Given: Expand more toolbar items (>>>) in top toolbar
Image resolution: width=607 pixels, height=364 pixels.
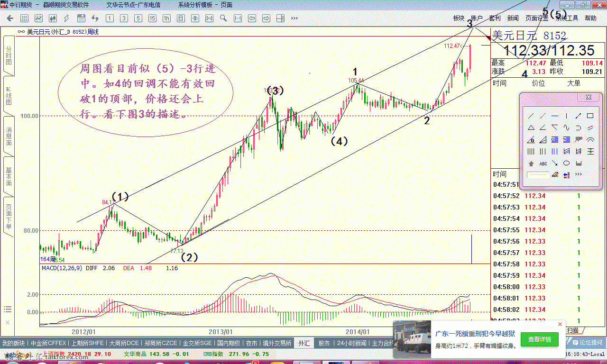Looking at the screenshot, I should (294, 18).
